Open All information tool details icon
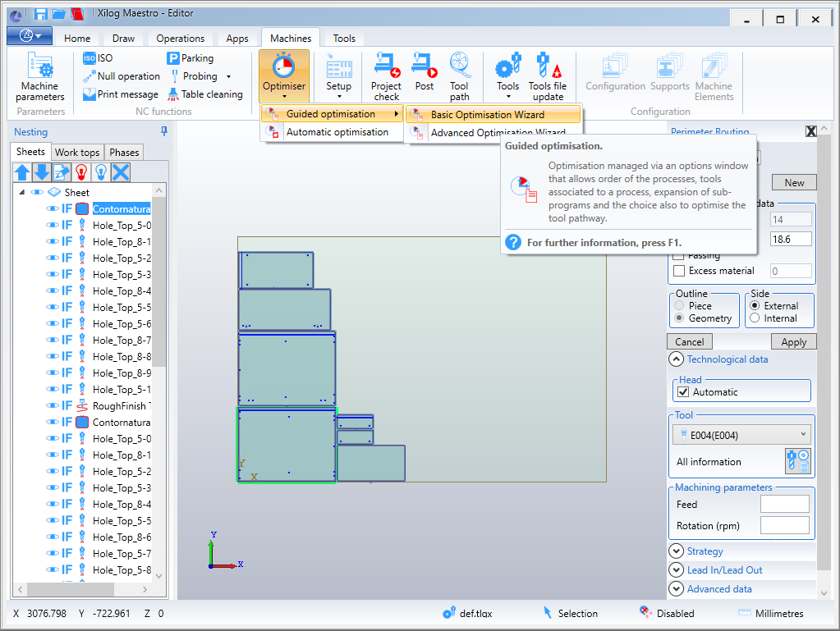The height and width of the screenshot is (631, 840). 797,461
